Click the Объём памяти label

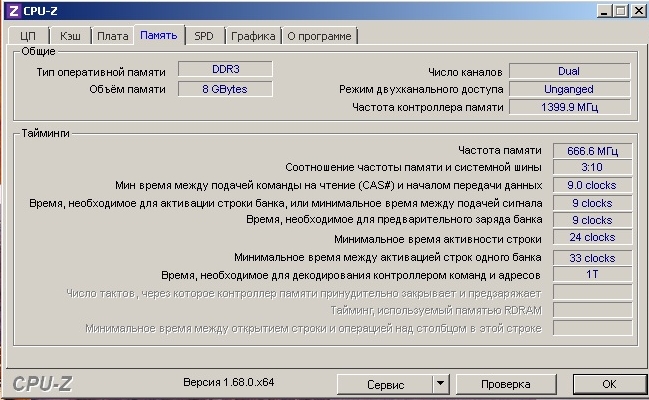pyautogui.click(x=127, y=89)
